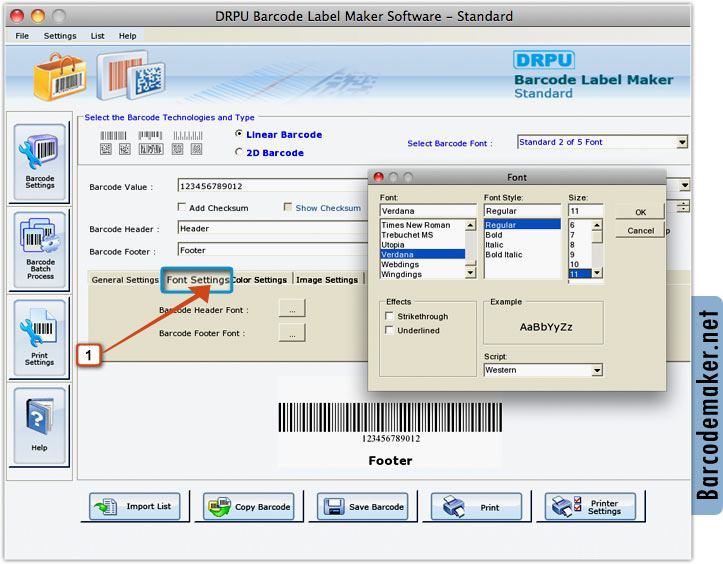Expand the Select Barcode Font dropdown
This screenshot has width=723, height=564.
pos(682,142)
